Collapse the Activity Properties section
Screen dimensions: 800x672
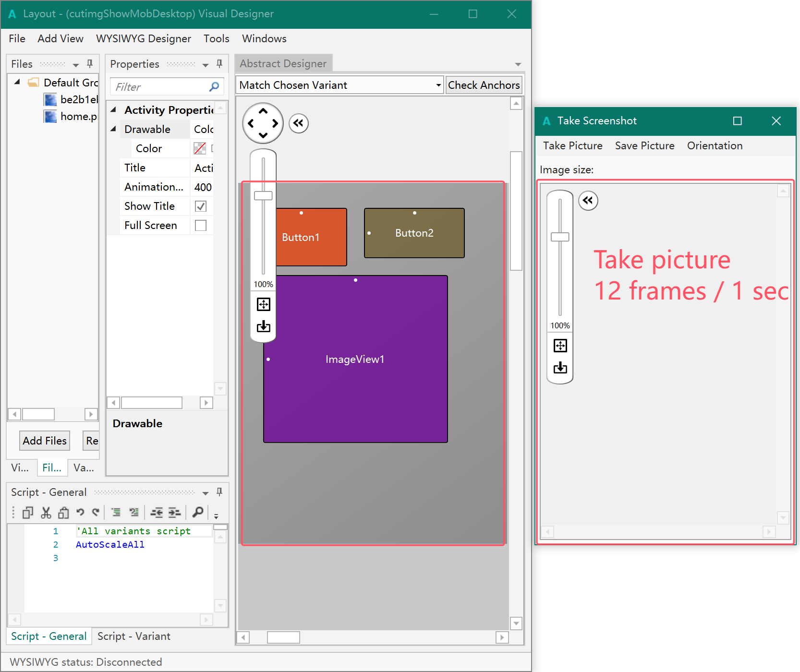(x=114, y=110)
